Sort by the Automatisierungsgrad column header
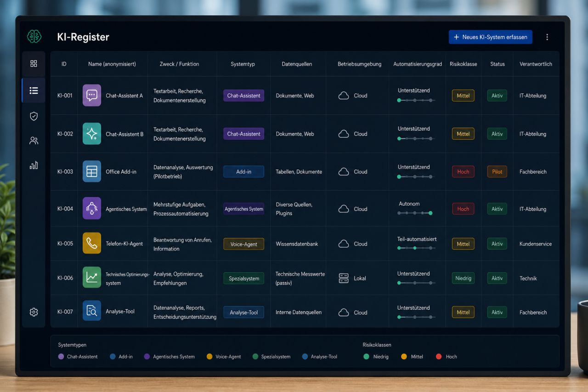 (x=418, y=64)
